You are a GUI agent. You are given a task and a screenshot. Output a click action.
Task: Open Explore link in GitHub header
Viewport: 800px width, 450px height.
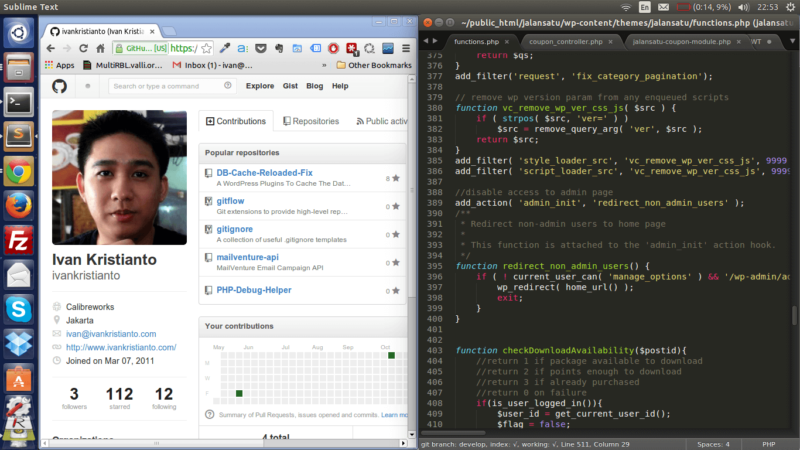[260, 86]
